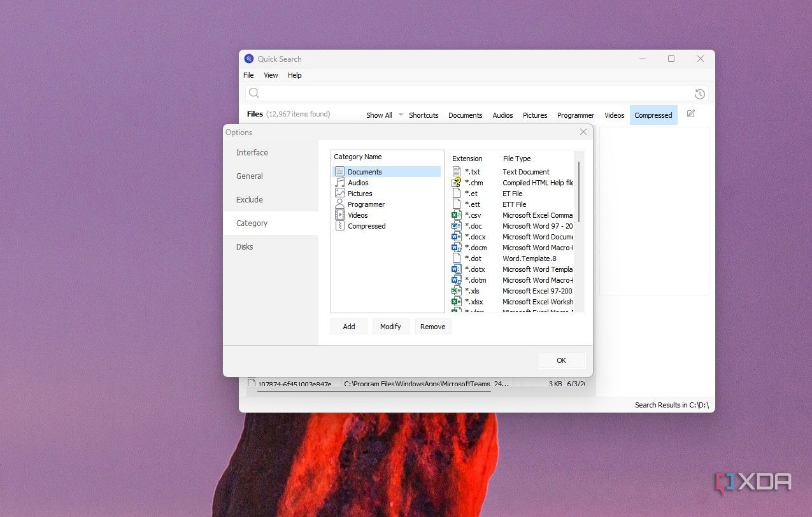
Task: Open the View menu
Action: coord(271,75)
